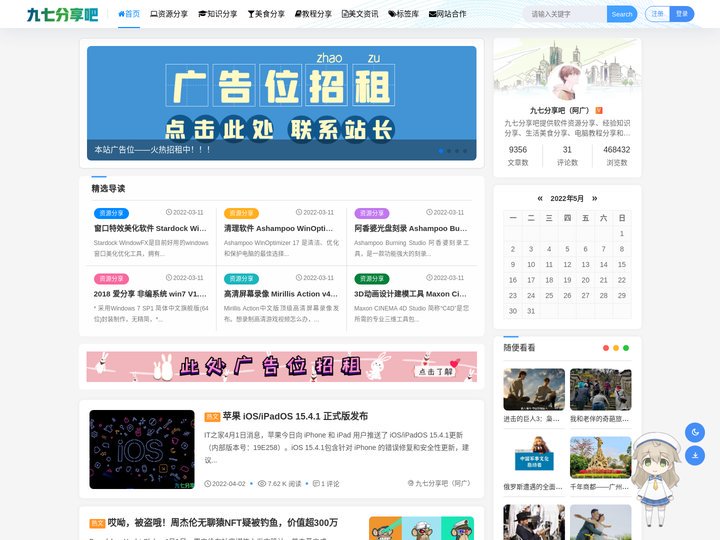Select the second carousel dot indicator
Viewport: 720px width, 540px height.
449,151
